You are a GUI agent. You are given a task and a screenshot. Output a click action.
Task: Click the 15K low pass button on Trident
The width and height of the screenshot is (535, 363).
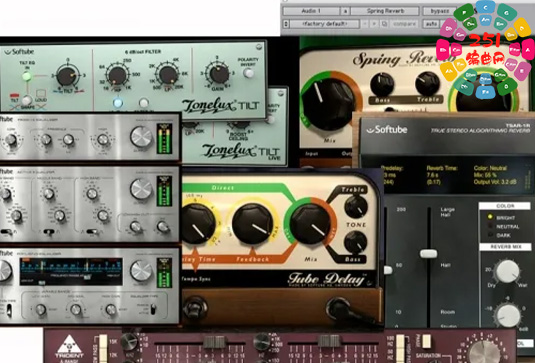[x=103, y=341]
